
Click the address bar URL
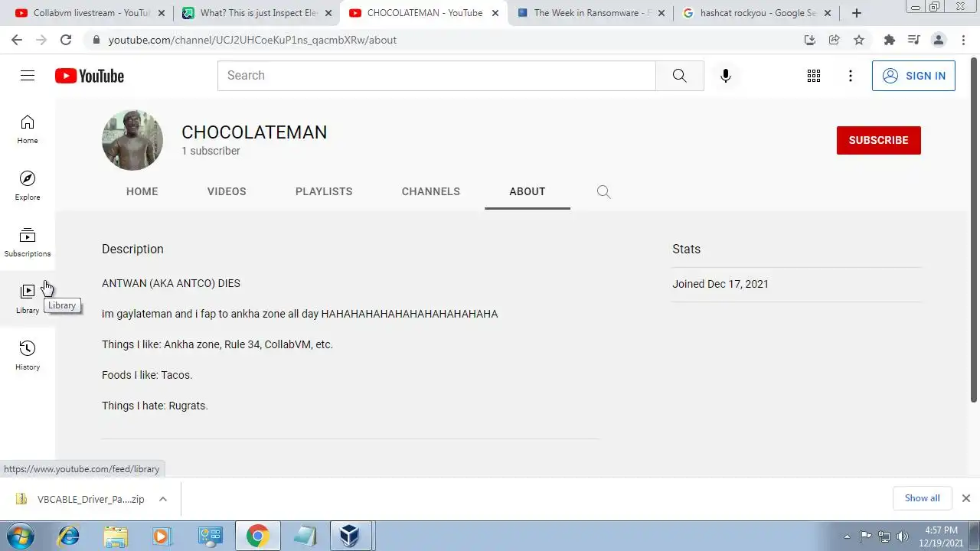253,40
